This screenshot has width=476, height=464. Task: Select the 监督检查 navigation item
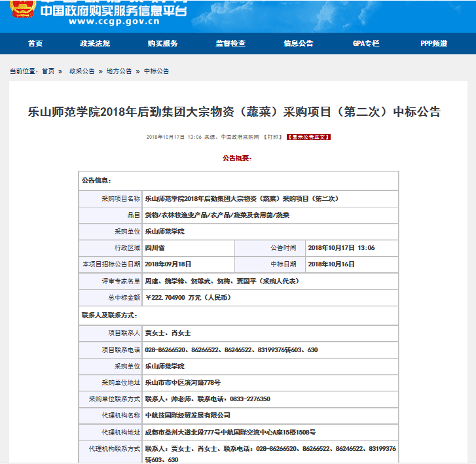click(230, 43)
